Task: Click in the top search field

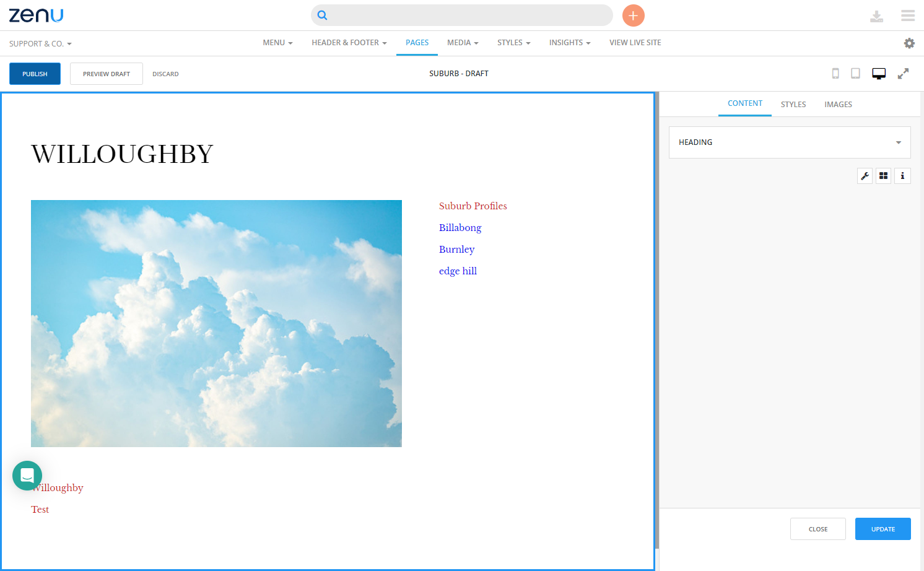Action: point(462,15)
